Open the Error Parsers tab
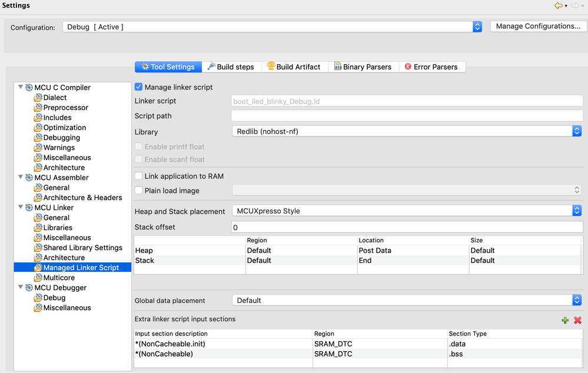The height and width of the screenshot is (373, 588). pos(433,67)
